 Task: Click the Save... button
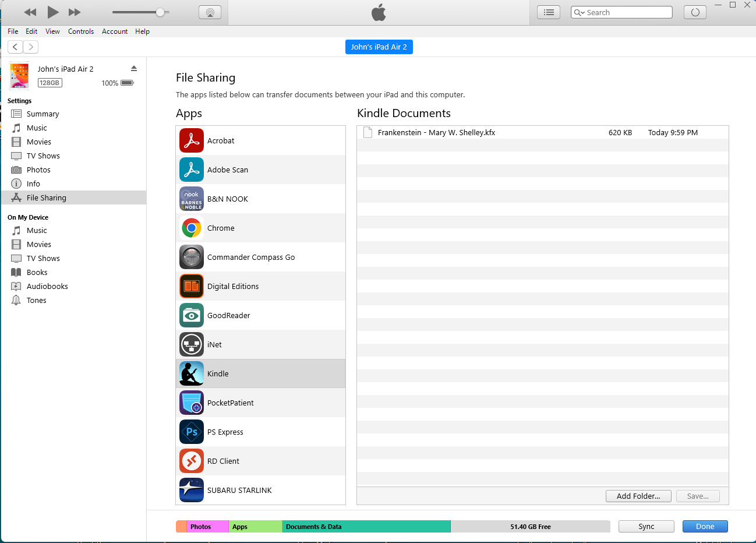[698, 496]
